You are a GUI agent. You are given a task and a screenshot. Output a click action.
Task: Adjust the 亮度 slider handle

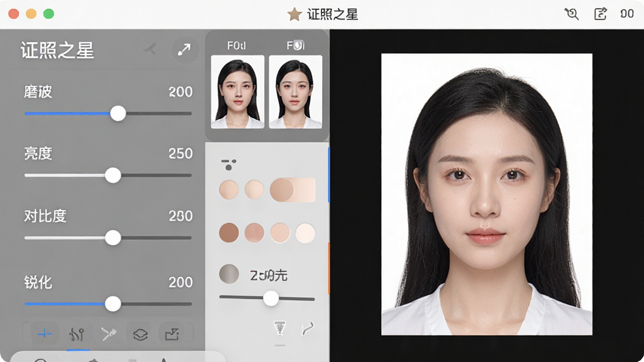[113, 175]
